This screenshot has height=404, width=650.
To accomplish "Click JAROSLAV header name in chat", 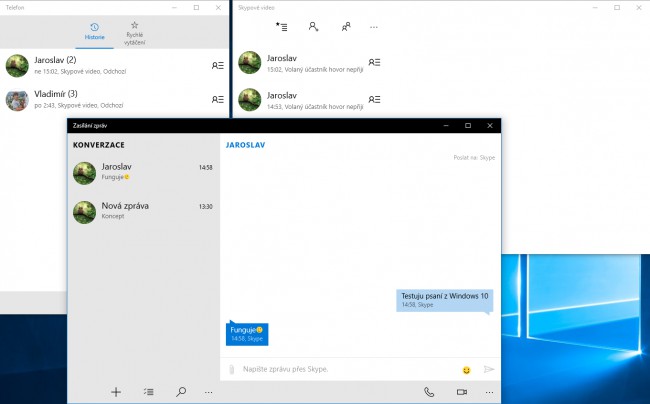I will tap(245, 145).
